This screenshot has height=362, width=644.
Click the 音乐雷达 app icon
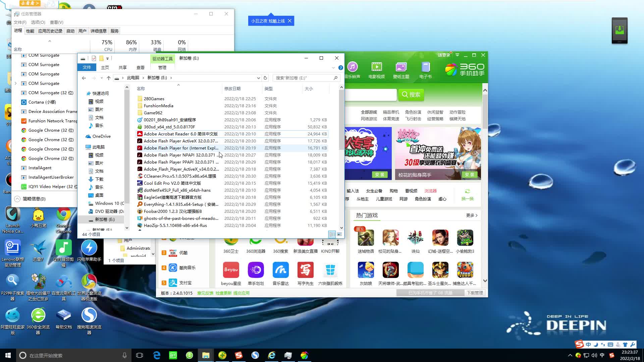pos(281,270)
